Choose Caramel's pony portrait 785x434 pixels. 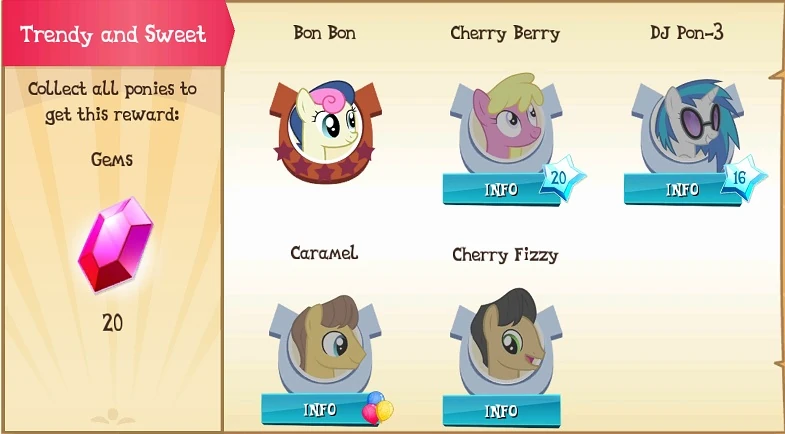(325, 343)
